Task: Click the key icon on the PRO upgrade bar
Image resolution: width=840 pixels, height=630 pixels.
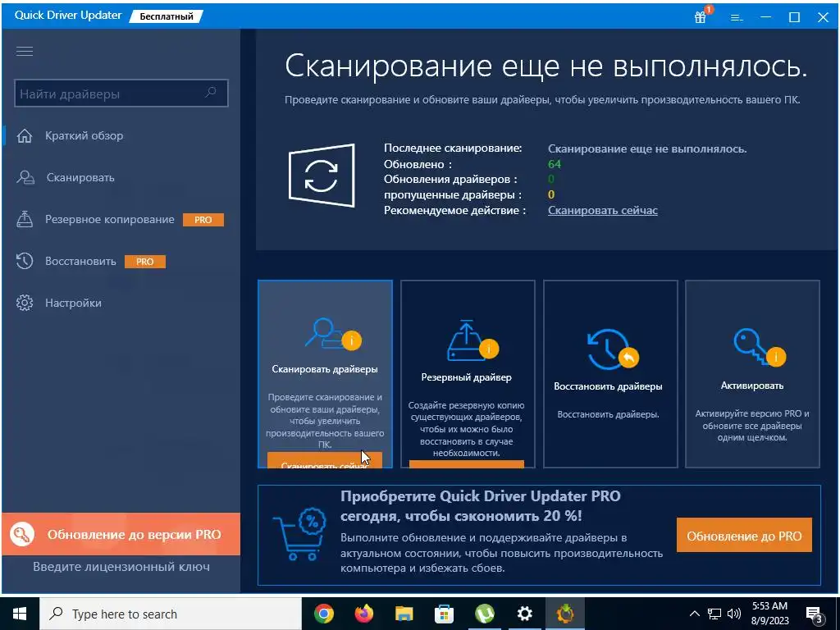Action: pos(22,534)
